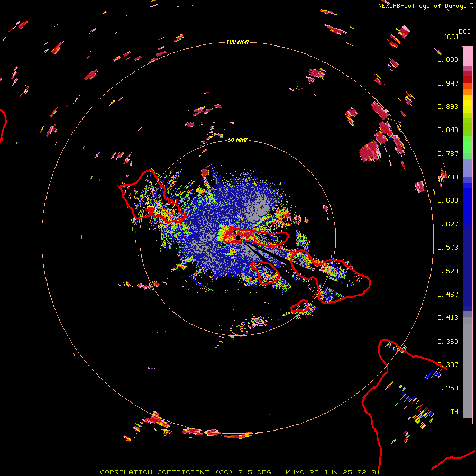Select the 0.893 color scale value

(x=448, y=106)
